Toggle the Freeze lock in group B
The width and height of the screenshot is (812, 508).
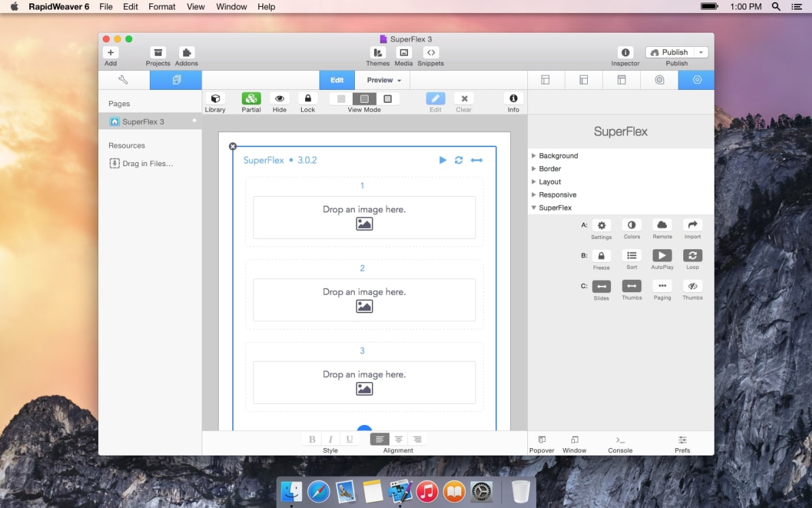point(602,256)
